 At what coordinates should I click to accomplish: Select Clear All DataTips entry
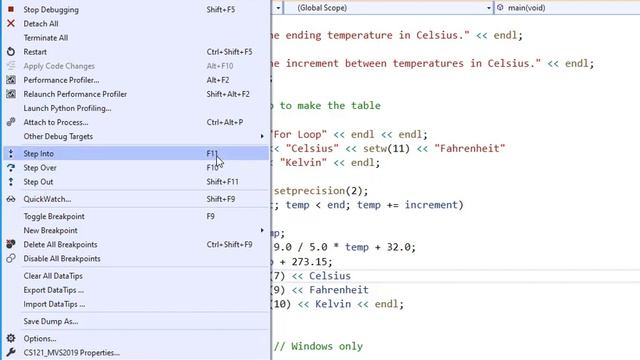(136, 276)
